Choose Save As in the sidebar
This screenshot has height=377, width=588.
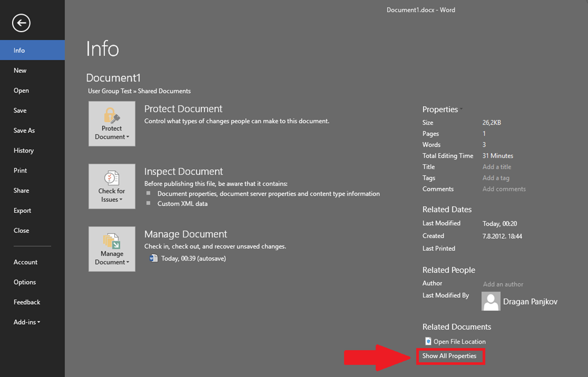pos(32,130)
